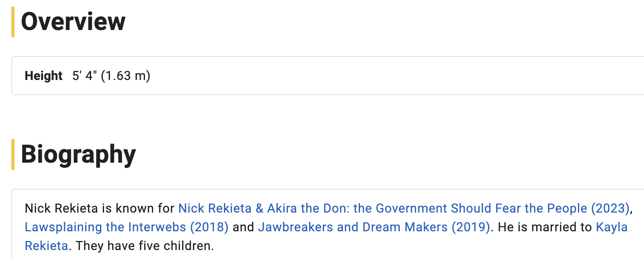The width and height of the screenshot is (644, 259).
Task: Click the 5' 4" height value
Action: (x=84, y=76)
